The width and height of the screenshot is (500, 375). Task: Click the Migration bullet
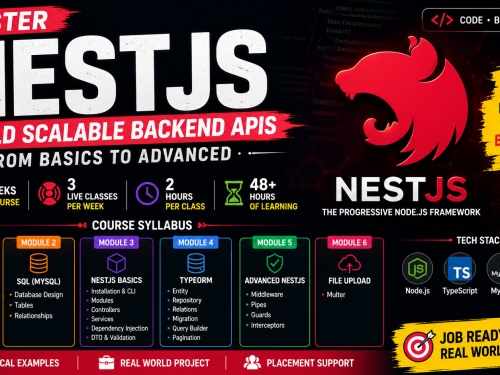183,319
